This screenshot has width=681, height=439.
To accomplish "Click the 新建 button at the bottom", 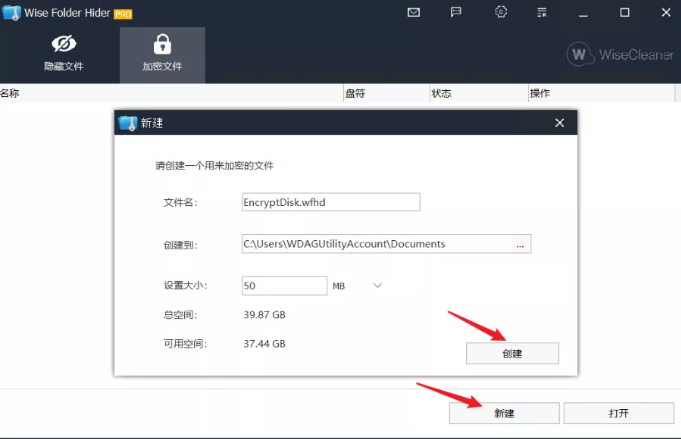I will click(503, 413).
